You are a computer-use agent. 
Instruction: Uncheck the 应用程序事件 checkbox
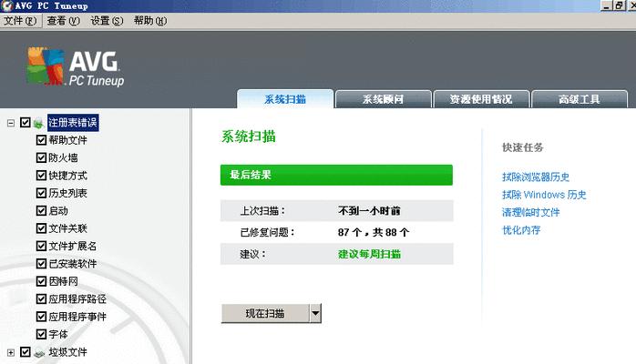41,316
